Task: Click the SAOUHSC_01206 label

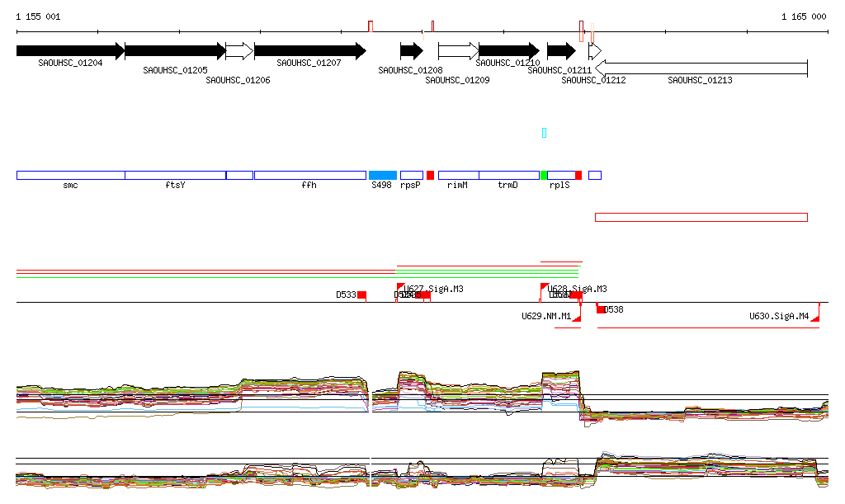Action: [238, 80]
